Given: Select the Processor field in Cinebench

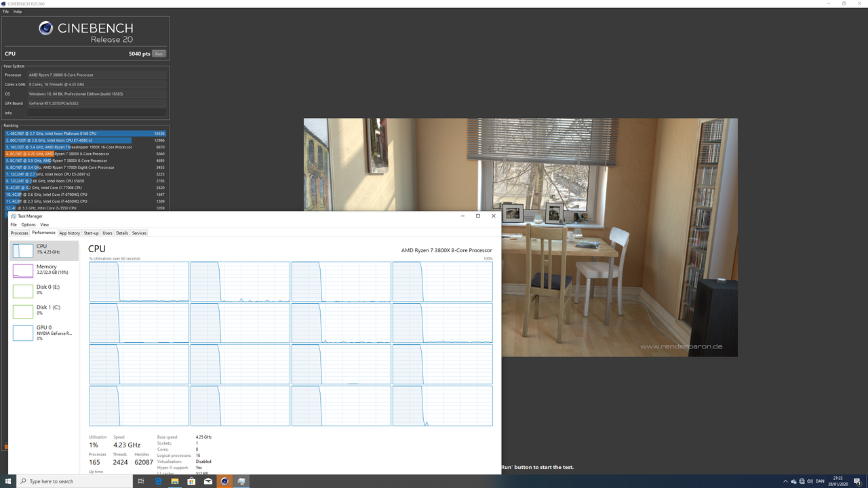Looking at the screenshot, I should 96,75.
